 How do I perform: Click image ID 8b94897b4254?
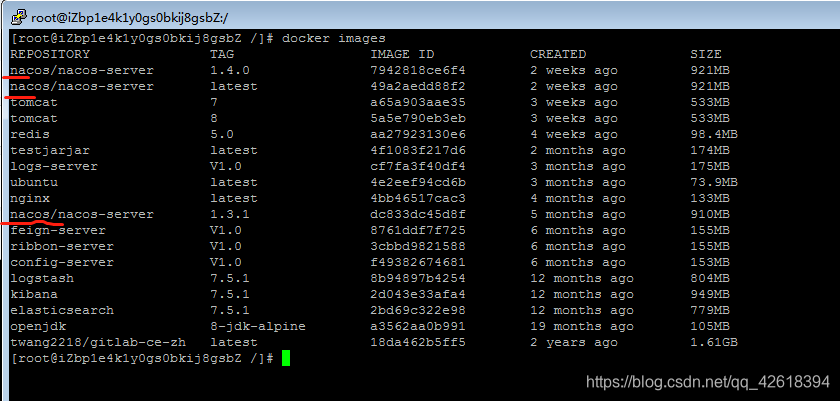coord(418,279)
